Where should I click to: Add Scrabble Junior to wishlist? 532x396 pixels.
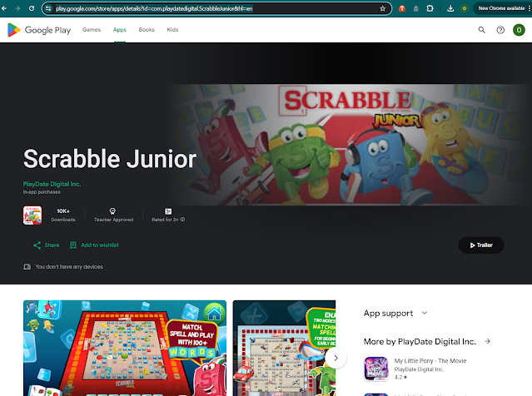pos(94,245)
